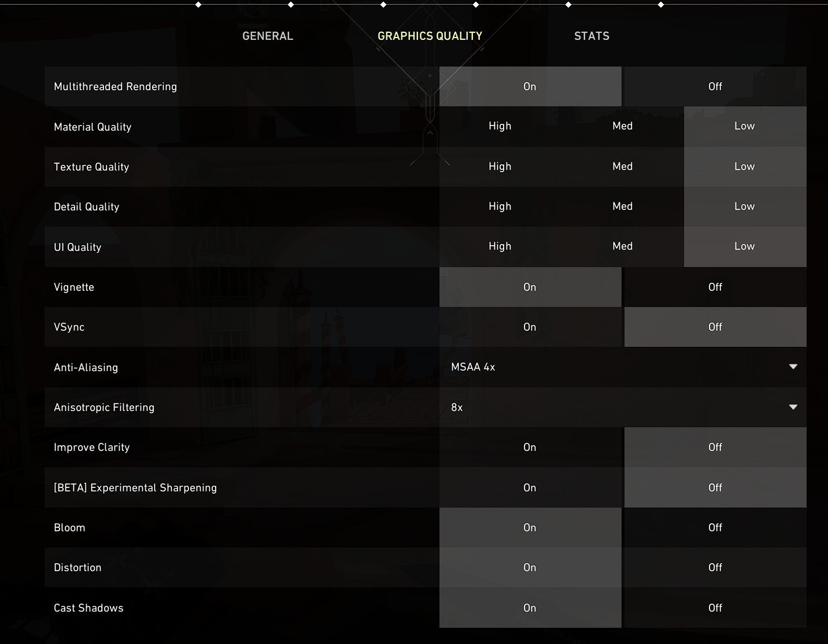The image size is (828, 644).
Task: Set Detail Quality to Med
Action: pyautogui.click(x=623, y=206)
